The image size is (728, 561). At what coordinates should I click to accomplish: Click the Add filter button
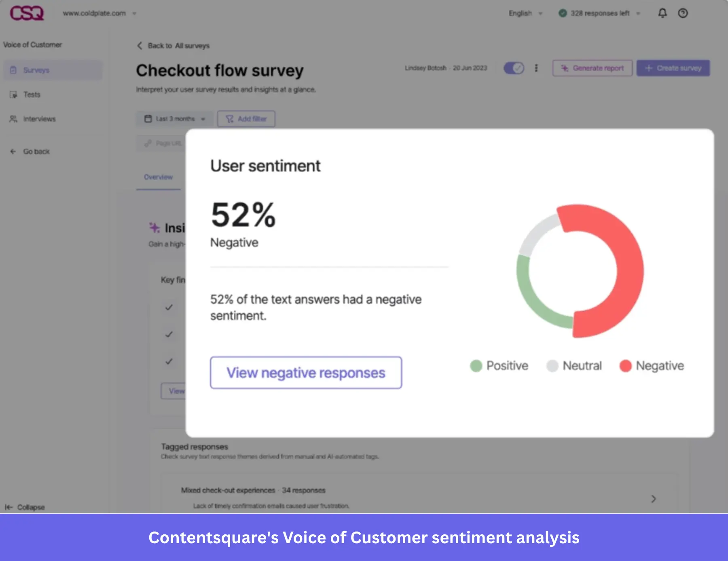tap(246, 119)
